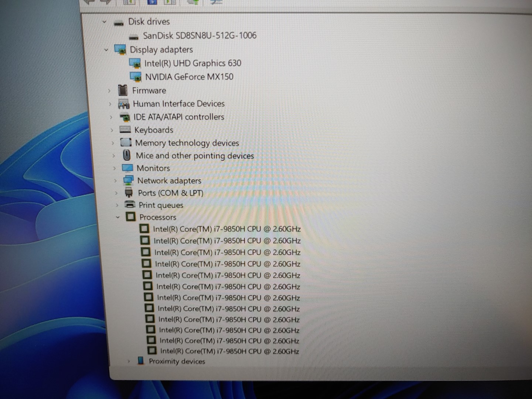Select Mice and other pointing devices label
532x399 pixels.
[x=195, y=156]
